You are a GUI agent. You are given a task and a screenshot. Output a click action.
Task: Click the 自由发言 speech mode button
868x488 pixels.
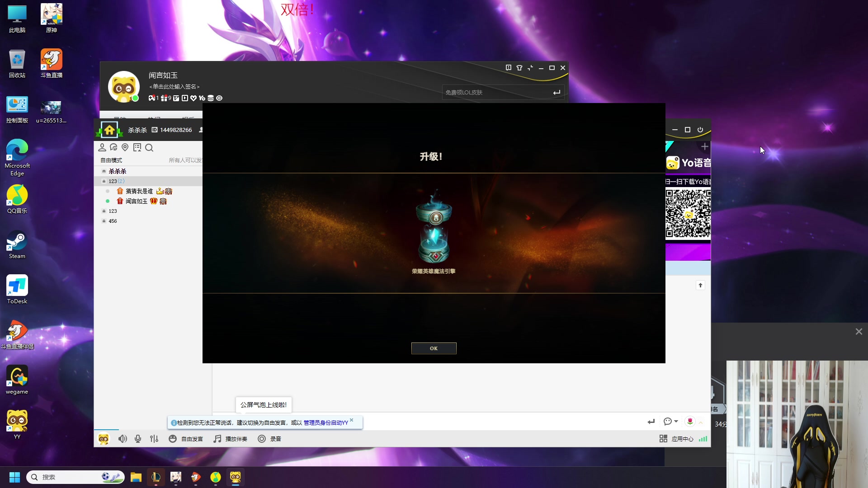[x=186, y=439]
